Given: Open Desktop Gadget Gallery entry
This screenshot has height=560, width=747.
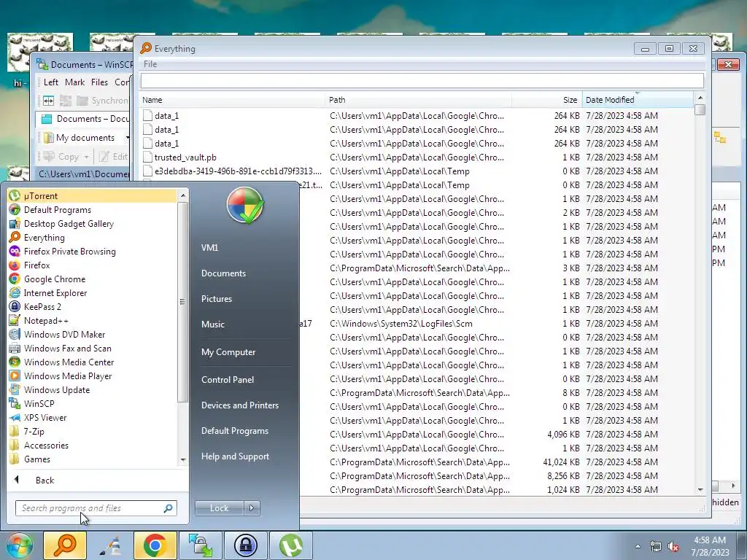Looking at the screenshot, I should 93,224.
